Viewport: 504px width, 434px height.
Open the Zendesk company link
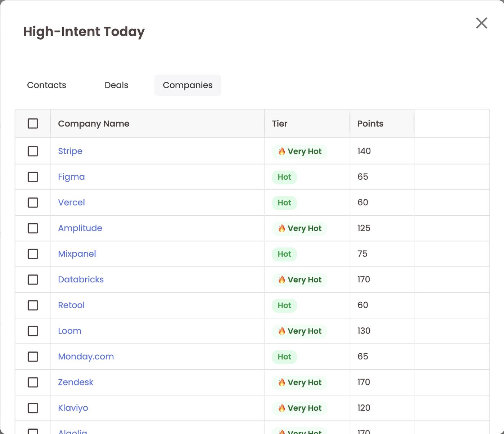point(76,382)
